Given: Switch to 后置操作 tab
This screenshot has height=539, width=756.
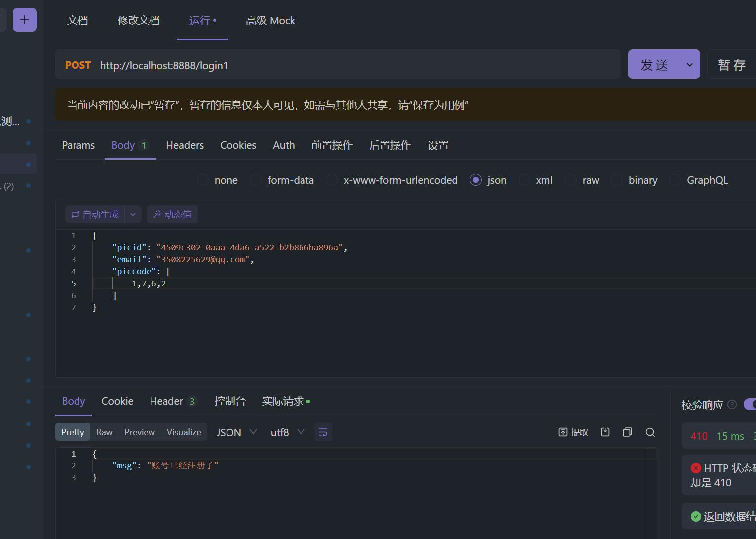Looking at the screenshot, I should click(x=390, y=145).
